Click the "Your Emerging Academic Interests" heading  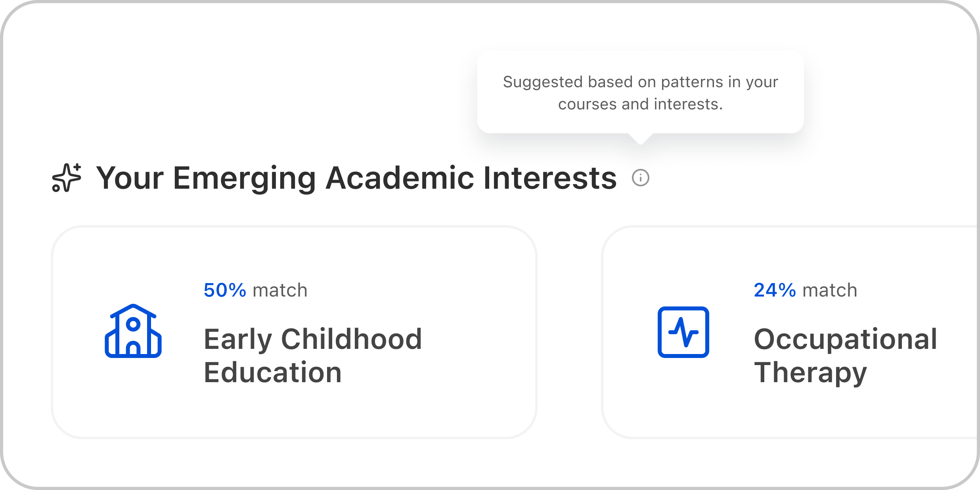point(356,178)
